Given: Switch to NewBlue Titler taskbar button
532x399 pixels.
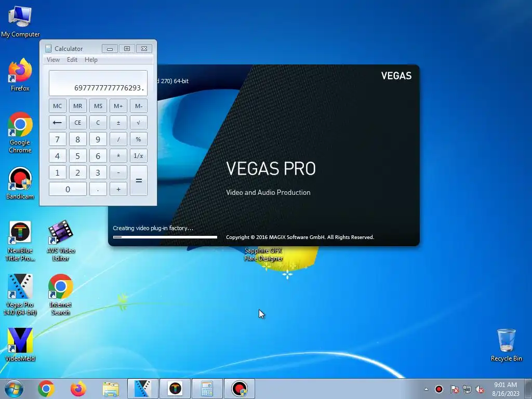Looking at the screenshot, I should (175, 389).
